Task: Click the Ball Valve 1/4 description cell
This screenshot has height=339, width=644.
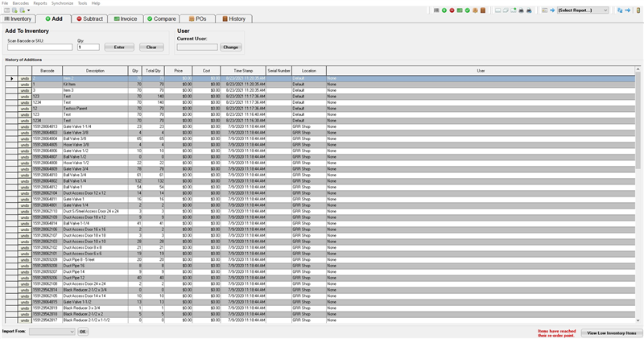Action: (x=95, y=181)
